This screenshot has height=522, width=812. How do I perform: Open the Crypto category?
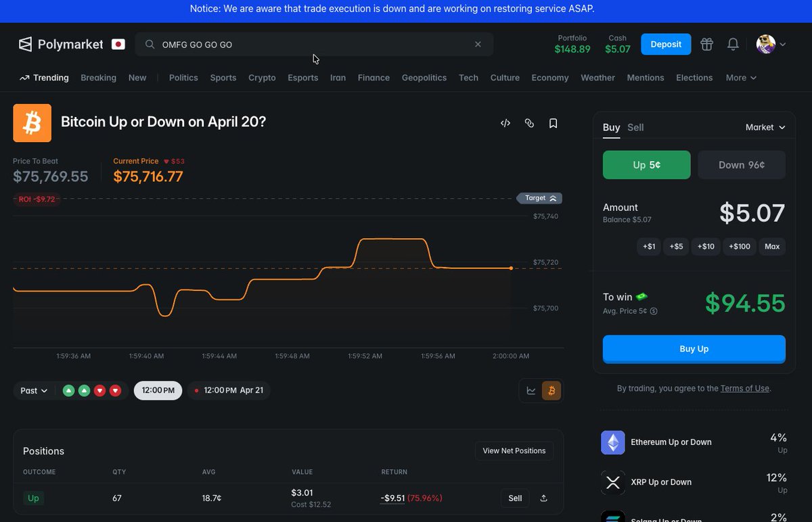(262, 78)
